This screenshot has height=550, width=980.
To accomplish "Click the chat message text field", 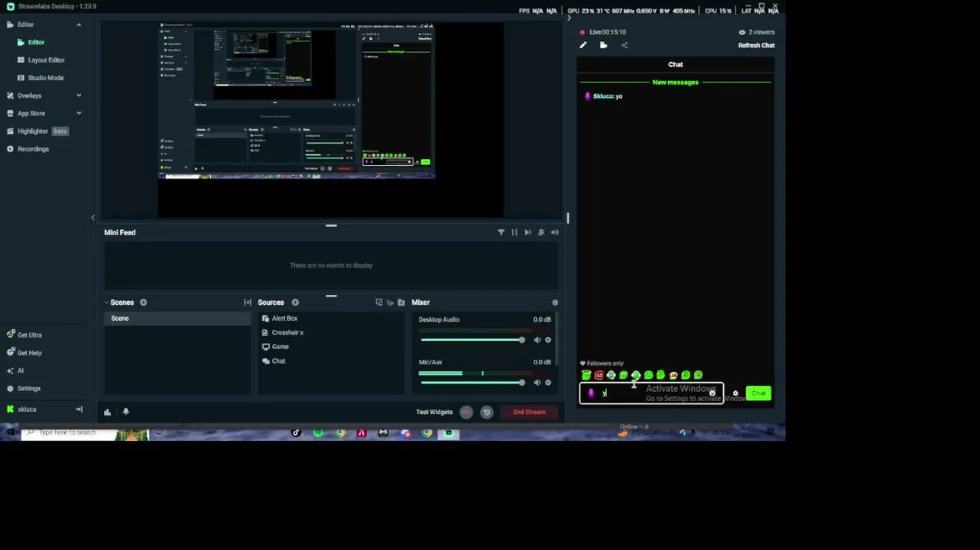I will point(651,393).
